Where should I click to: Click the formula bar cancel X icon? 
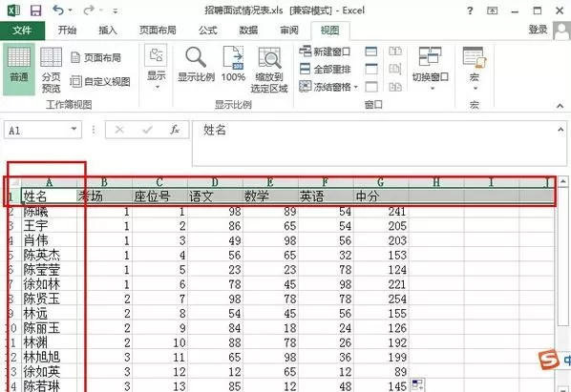pyautogui.click(x=119, y=130)
